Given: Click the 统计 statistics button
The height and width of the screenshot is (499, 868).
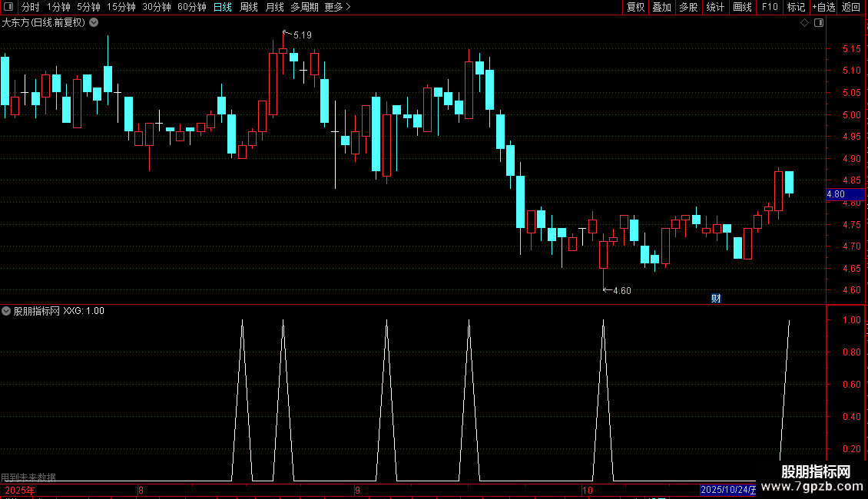Looking at the screenshot, I should (714, 7).
